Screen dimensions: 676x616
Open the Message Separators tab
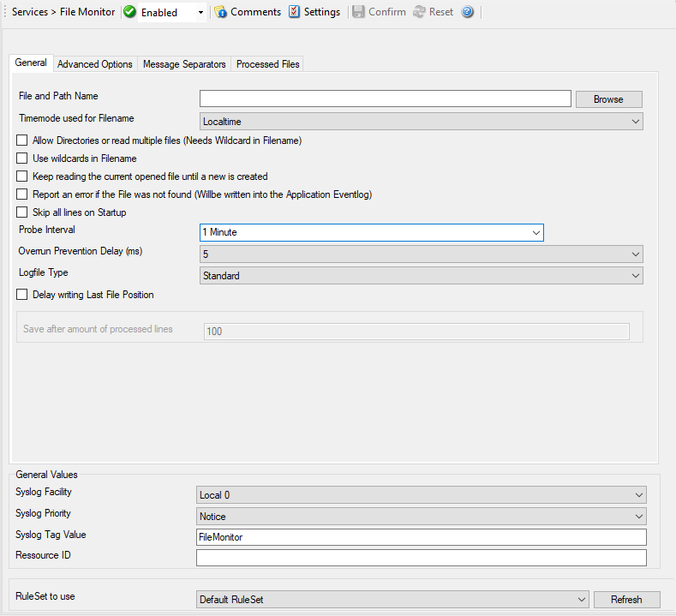pyautogui.click(x=184, y=64)
